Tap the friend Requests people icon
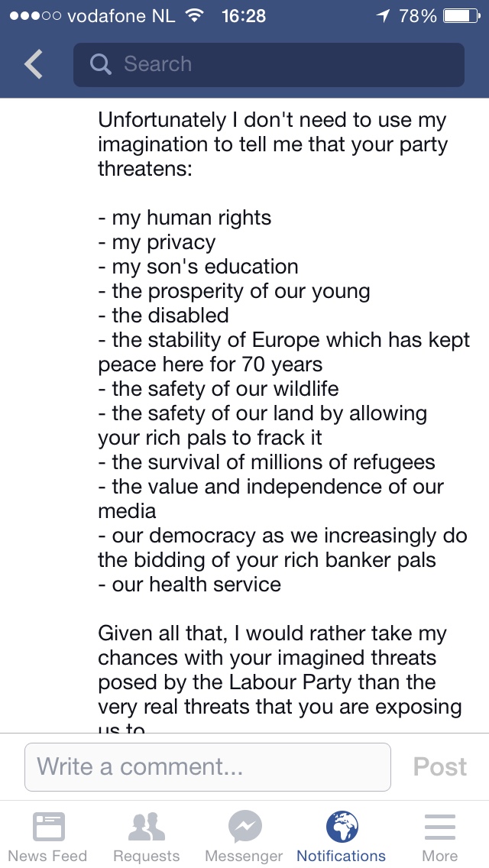The width and height of the screenshot is (489, 868). [146, 827]
